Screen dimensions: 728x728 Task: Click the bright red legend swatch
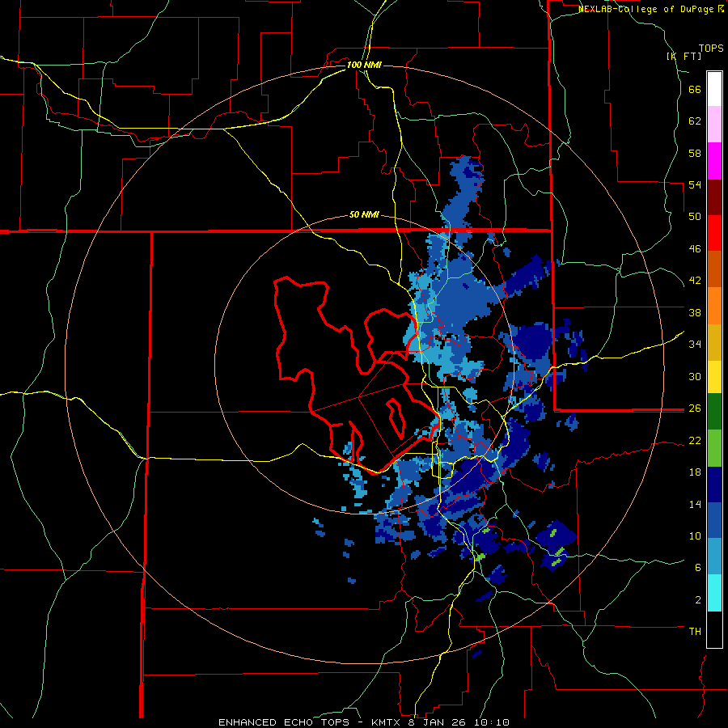point(714,233)
